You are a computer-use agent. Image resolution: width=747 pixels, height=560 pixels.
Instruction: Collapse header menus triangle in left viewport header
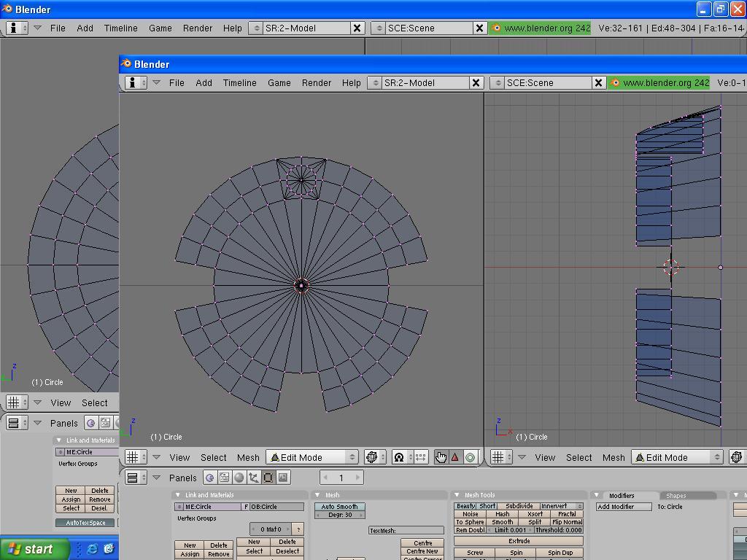156,458
